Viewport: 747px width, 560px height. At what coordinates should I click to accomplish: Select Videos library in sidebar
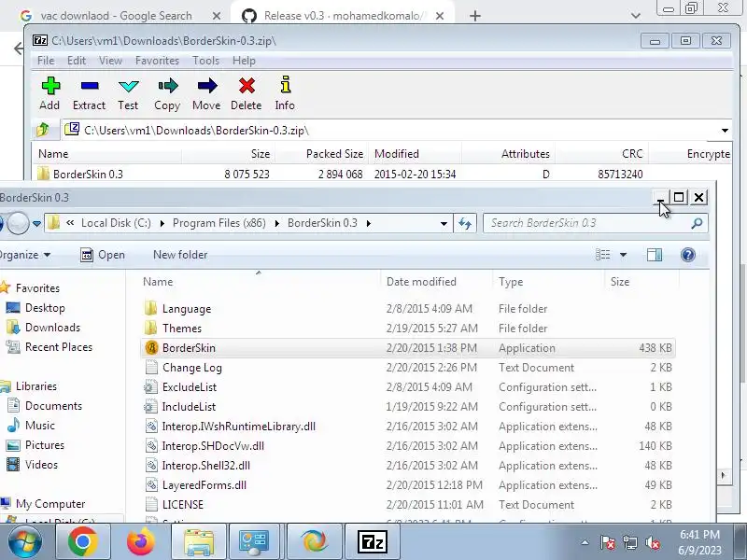33,464
